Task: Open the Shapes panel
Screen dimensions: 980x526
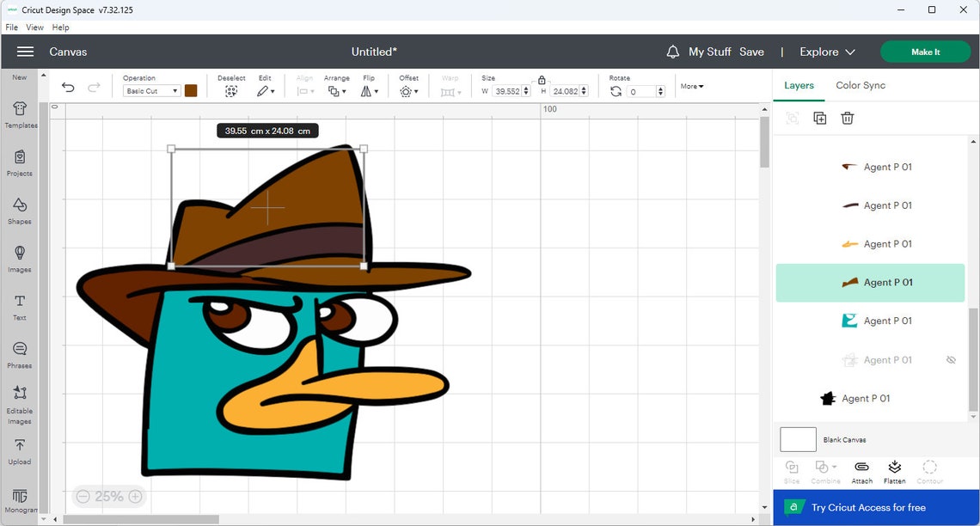Action: 19,211
